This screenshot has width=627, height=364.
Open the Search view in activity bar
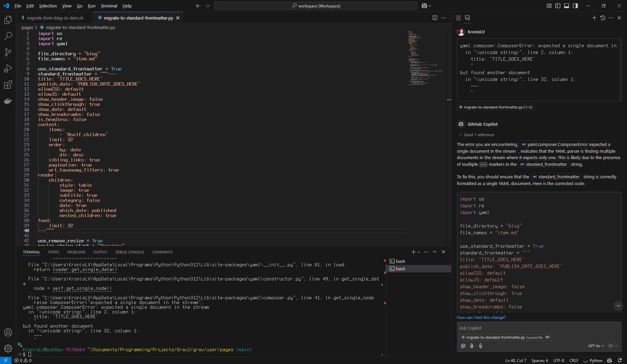[8, 36]
